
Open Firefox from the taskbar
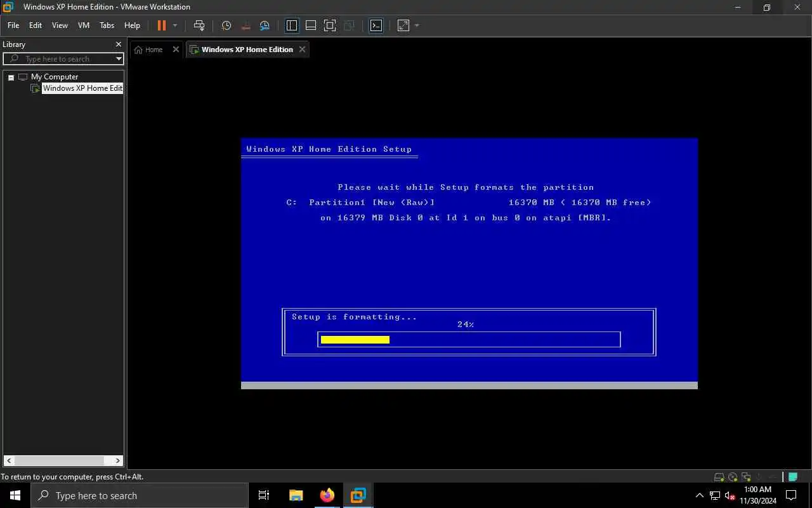click(x=327, y=495)
